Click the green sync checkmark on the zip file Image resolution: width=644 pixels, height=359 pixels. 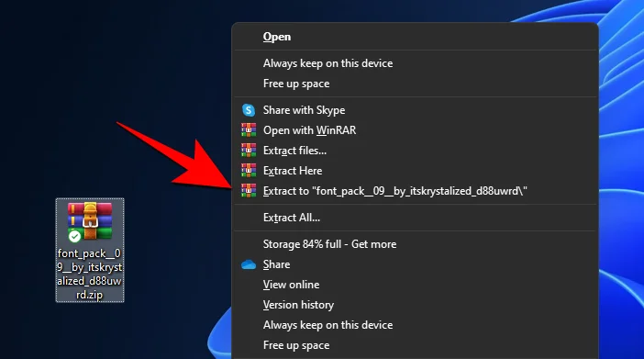pyautogui.click(x=74, y=237)
